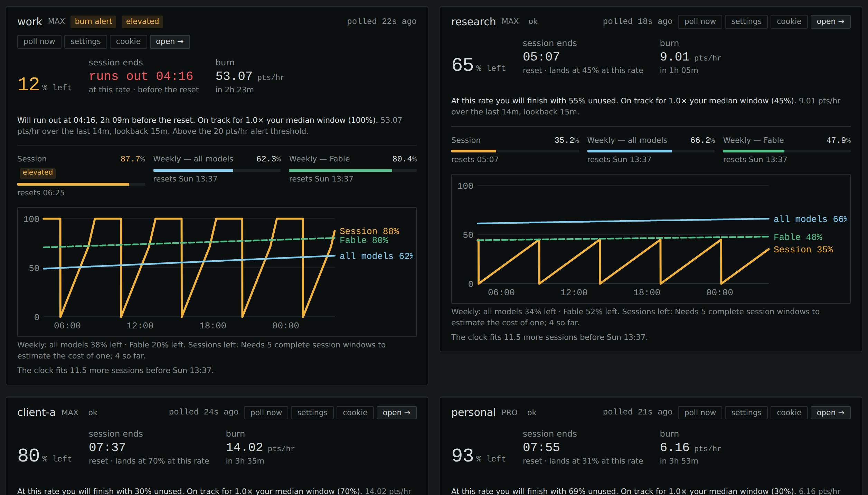
Task: Click 'Fable 80%' legend in work chart
Action: pos(364,240)
